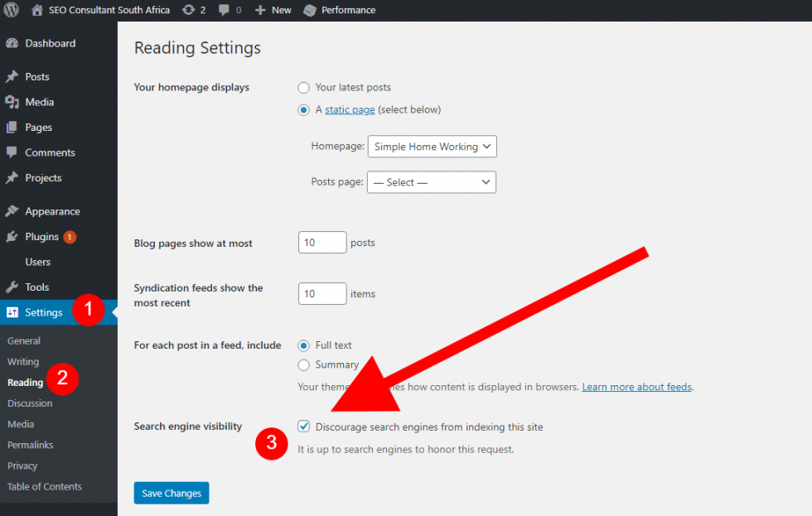Click the Pages icon in the sidebar
812x516 pixels.
(x=12, y=127)
